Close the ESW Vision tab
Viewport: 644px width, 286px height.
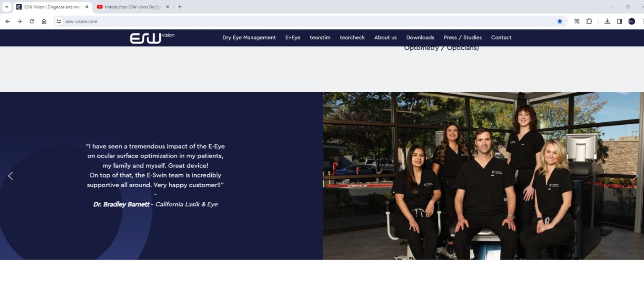point(87,7)
